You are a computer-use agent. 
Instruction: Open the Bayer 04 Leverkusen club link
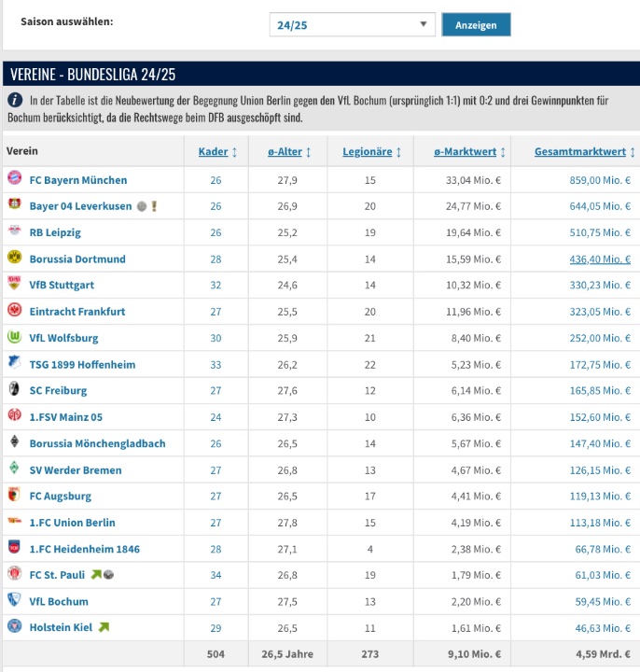(x=80, y=205)
